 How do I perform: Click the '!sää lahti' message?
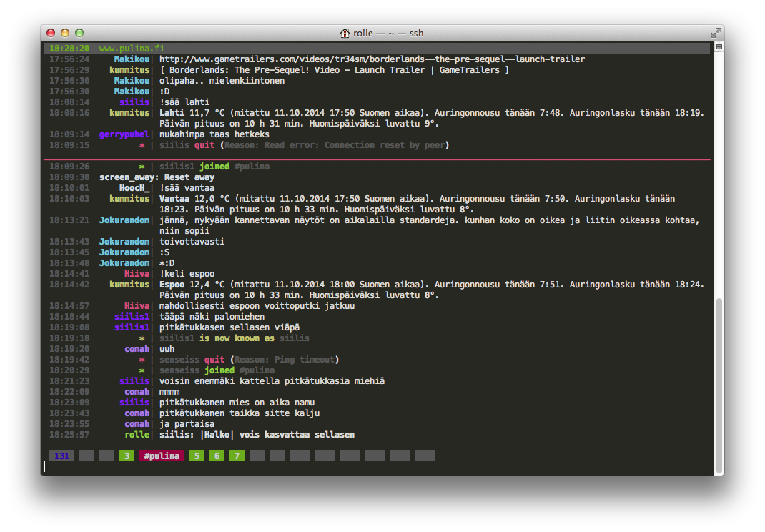pyautogui.click(x=184, y=102)
